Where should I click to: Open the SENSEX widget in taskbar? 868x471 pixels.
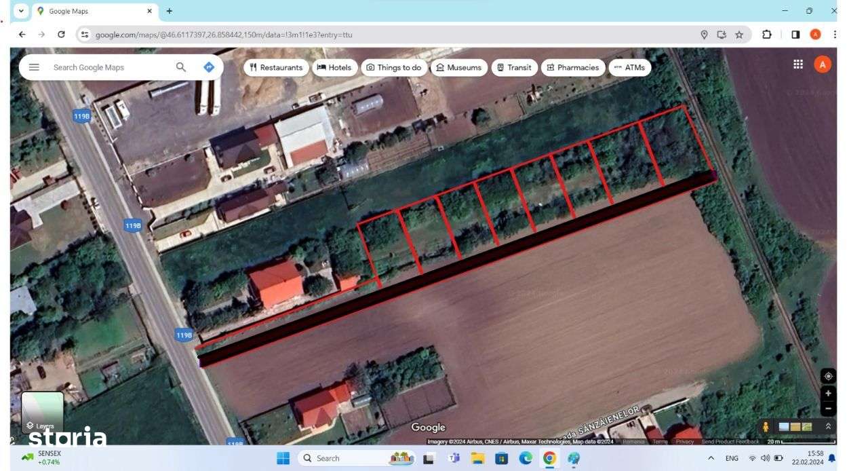click(x=42, y=457)
